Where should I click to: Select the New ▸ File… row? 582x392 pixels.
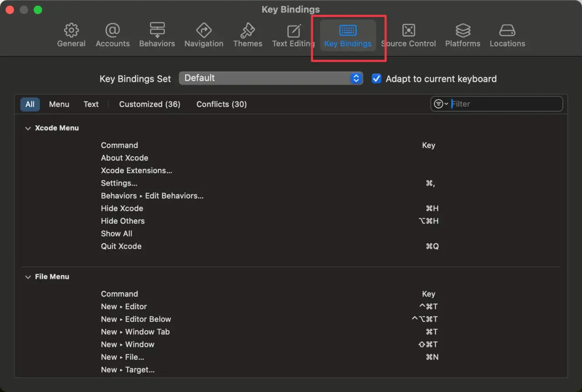tap(291, 357)
